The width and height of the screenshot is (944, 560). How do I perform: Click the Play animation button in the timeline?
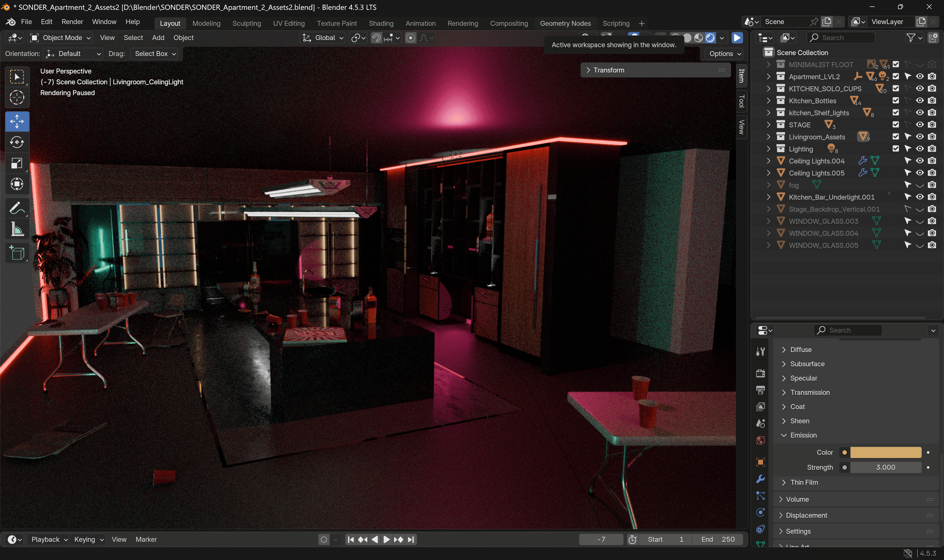point(387,539)
